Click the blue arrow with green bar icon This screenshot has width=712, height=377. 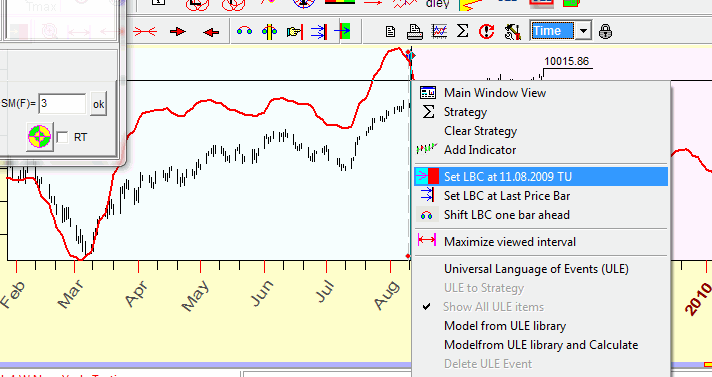[342, 31]
